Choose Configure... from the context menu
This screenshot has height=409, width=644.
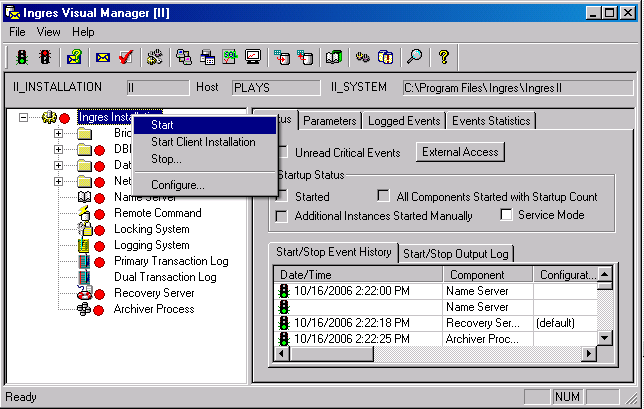click(205, 185)
